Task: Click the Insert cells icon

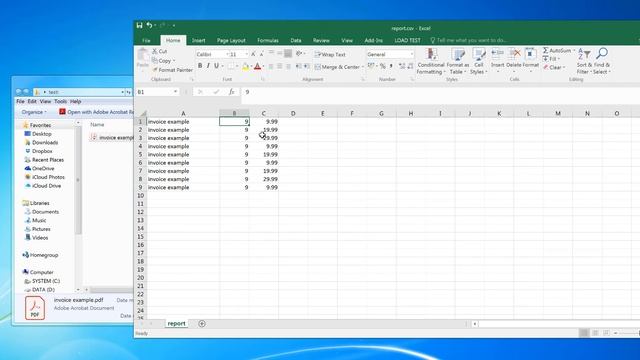Action: [x=497, y=53]
